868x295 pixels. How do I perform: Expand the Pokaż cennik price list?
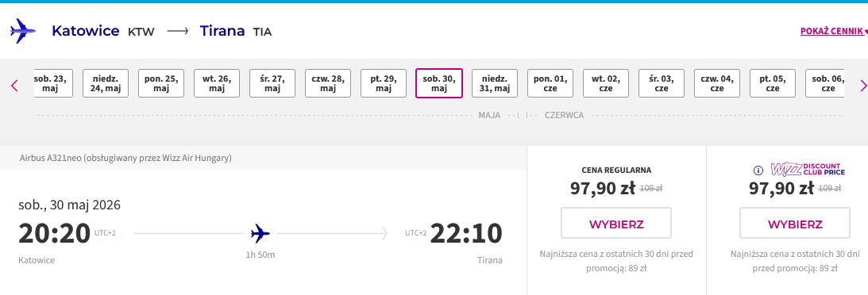click(834, 32)
